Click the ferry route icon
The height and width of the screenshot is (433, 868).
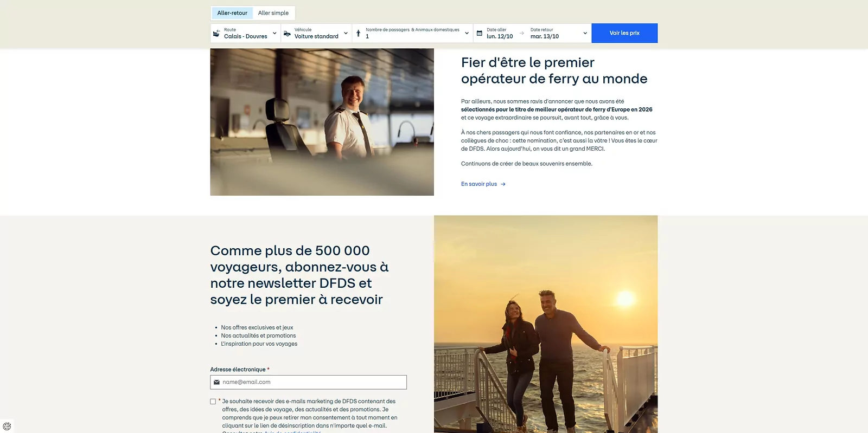tap(216, 34)
